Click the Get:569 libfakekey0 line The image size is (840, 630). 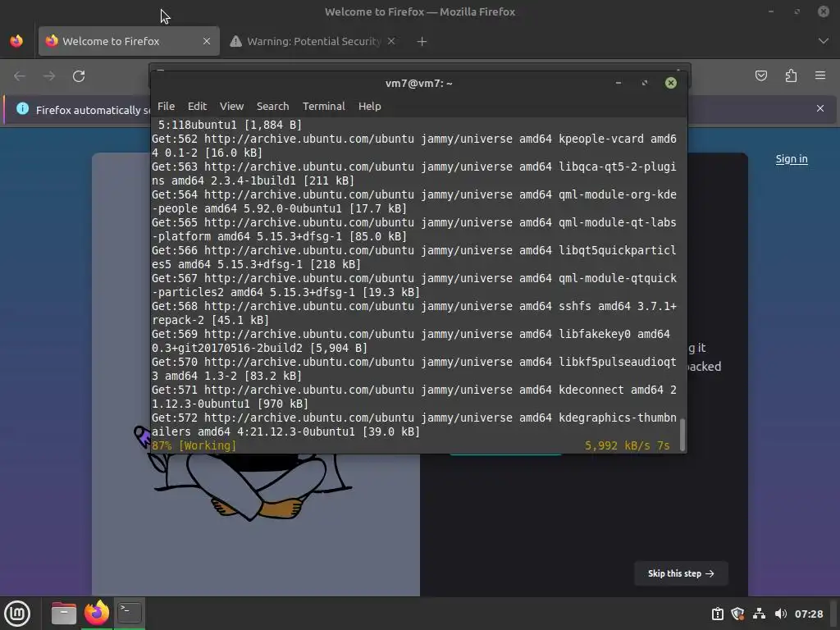(x=414, y=341)
